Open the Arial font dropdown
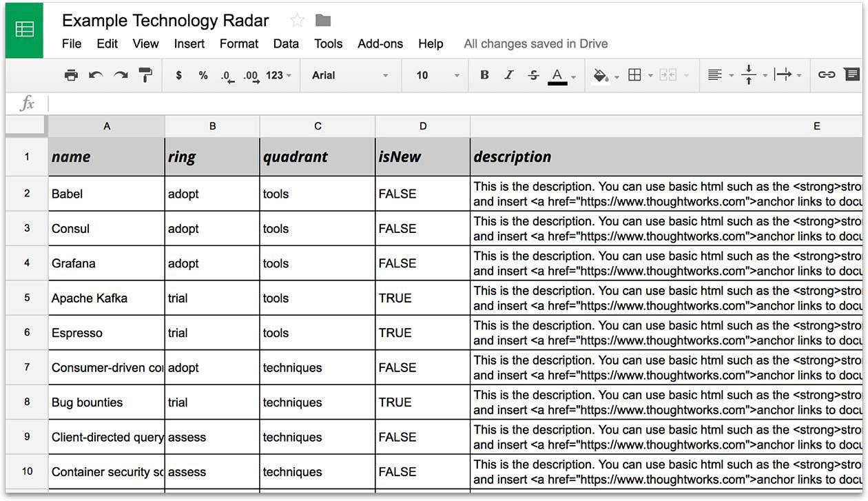Screen dimensions: 868x501 [x=350, y=75]
